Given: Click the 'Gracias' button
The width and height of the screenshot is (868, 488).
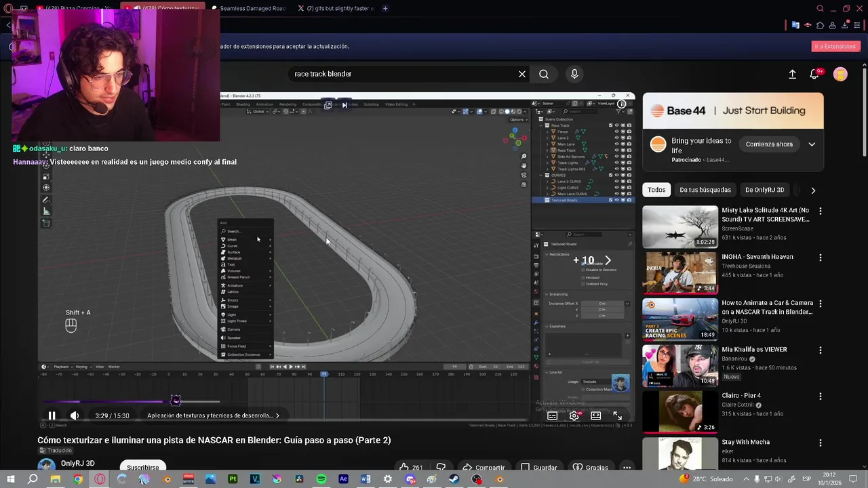Looking at the screenshot, I should point(591,467).
